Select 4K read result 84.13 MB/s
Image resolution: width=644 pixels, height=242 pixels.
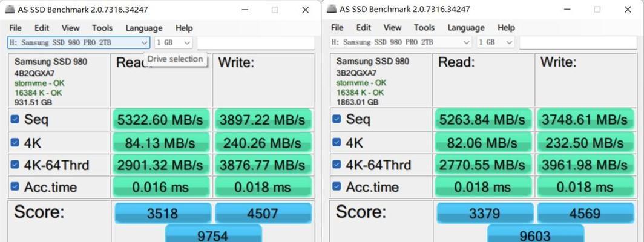click(160, 143)
